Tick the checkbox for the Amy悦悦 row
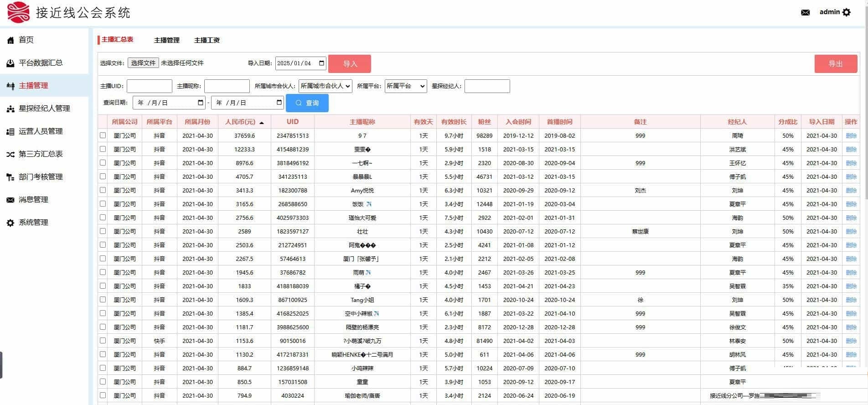Viewport: 868px width, 405px height. (x=103, y=190)
